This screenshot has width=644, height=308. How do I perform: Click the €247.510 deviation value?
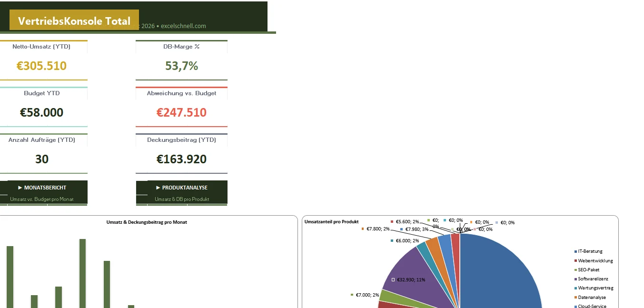point(181,113)
